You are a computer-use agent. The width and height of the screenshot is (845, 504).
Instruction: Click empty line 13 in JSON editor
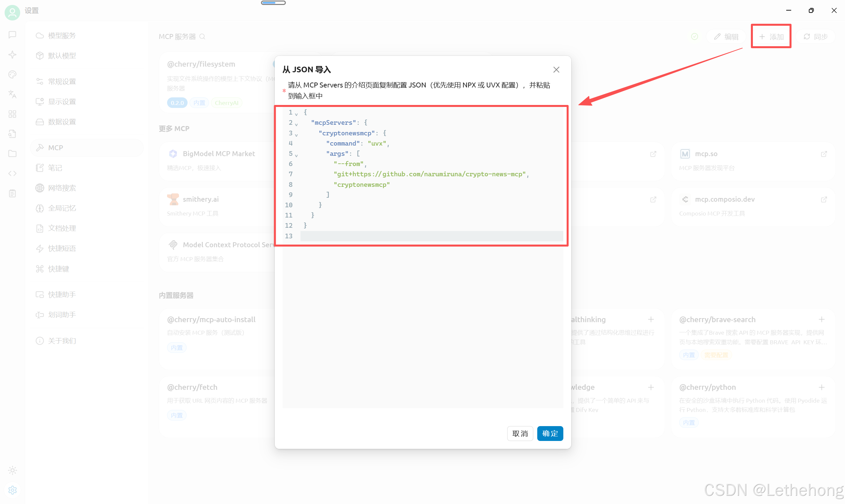point(431,236)
